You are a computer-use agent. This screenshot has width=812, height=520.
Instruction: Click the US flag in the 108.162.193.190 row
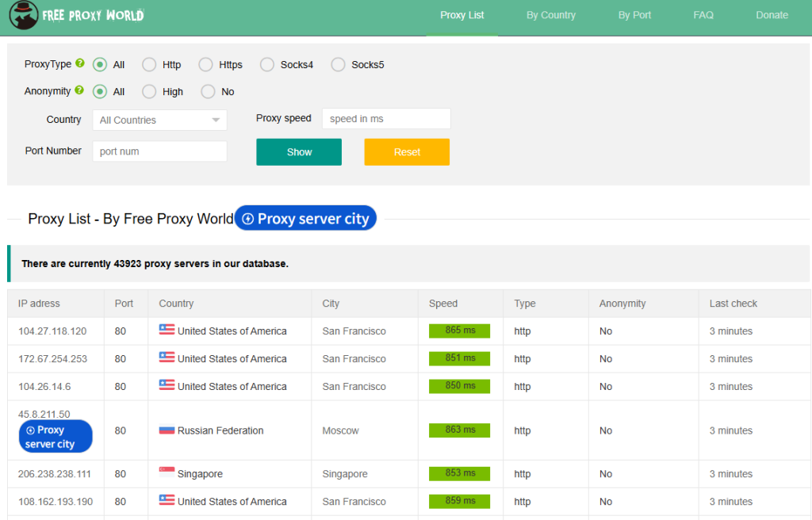(x=167, y=500)
